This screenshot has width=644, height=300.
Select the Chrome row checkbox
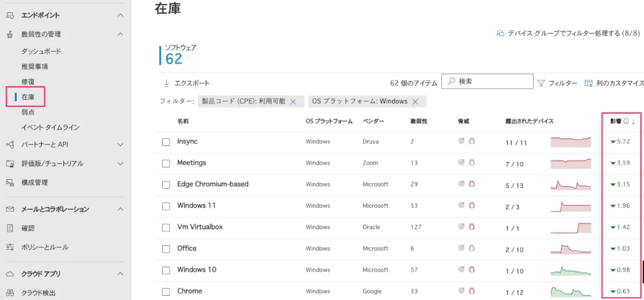(166, 292)
